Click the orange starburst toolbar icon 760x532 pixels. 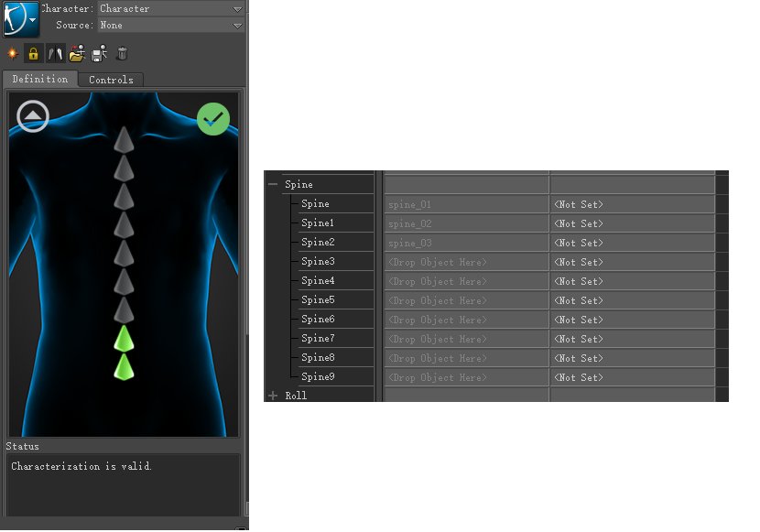[12, 54]
